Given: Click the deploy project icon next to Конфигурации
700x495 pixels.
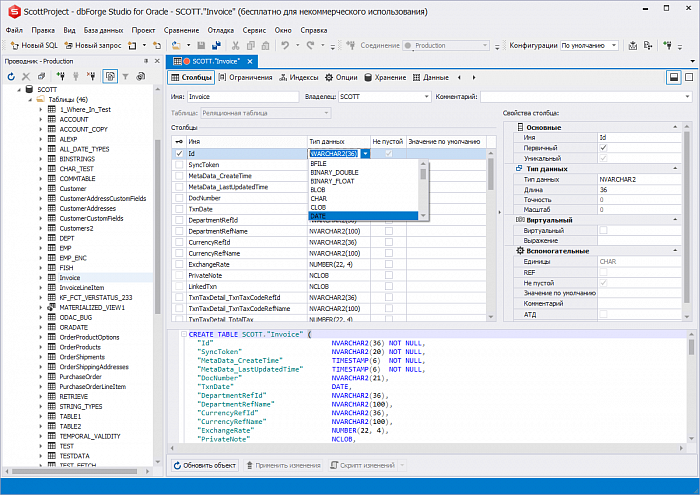Looking at the screenshot, I should pyautogui.click(x=633, y=46).
